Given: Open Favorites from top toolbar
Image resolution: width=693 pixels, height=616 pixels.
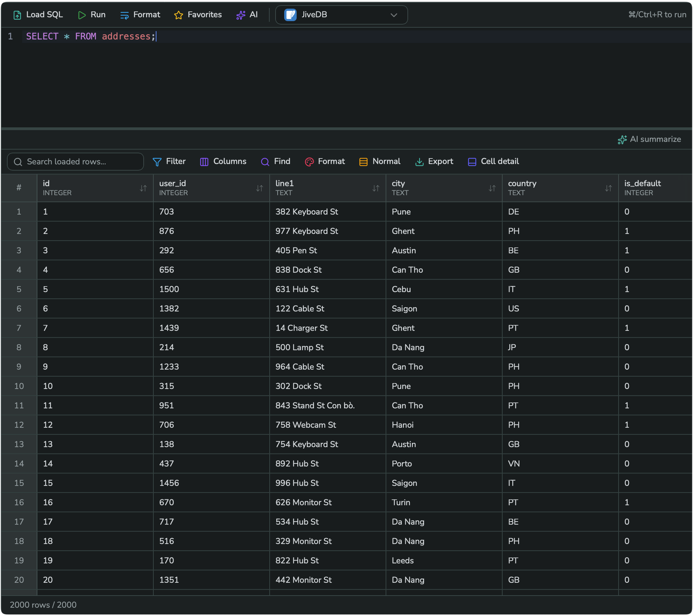Looking at the screenshot, I should (x=198, y=15).
